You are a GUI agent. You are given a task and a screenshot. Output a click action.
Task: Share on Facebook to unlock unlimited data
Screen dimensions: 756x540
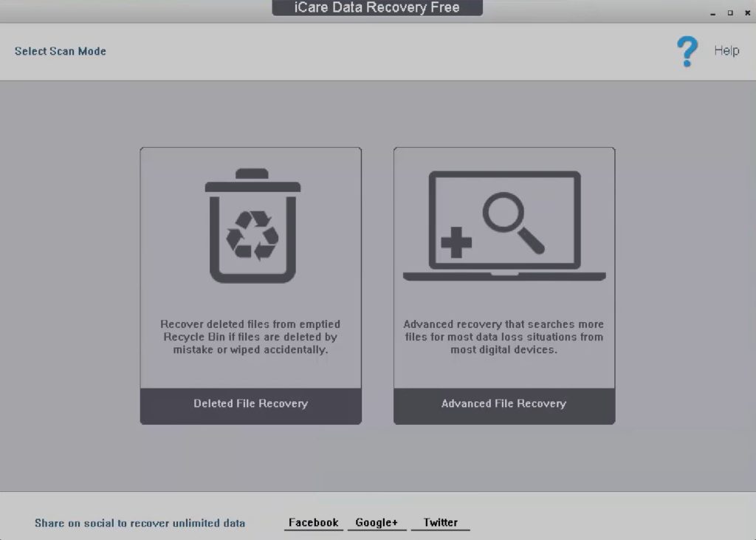pyautogui.click(x=313, y=522)
